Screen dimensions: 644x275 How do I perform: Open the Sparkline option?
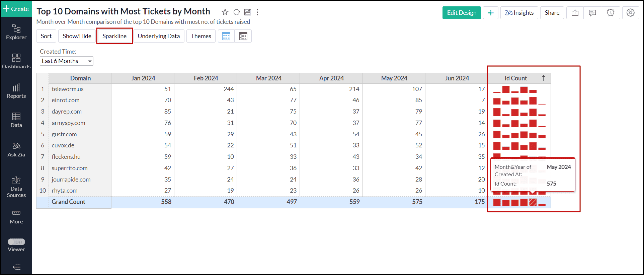114,36
